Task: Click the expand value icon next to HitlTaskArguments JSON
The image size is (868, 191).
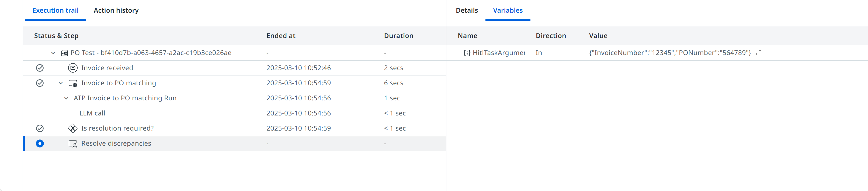Action: 759,53
